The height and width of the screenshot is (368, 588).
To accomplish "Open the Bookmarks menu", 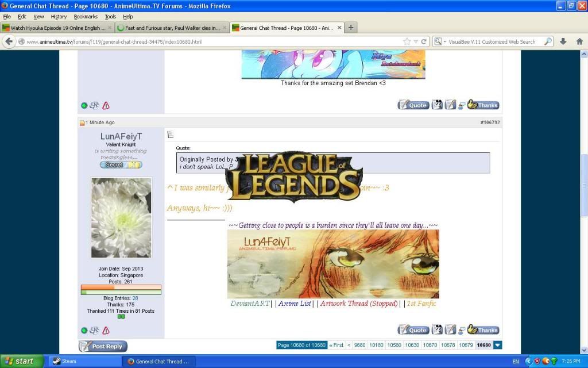I will 85,17.
